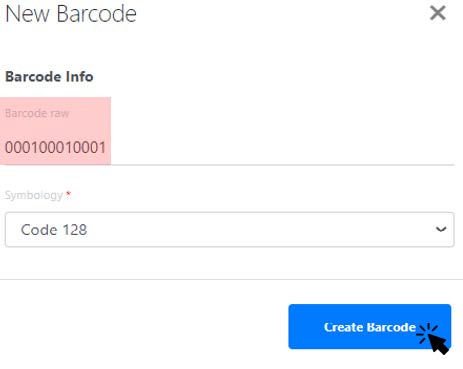Viewport: 463px width, 369px height.
Task: Click the 000100010001 barcode value
Action: coord(55,147)
